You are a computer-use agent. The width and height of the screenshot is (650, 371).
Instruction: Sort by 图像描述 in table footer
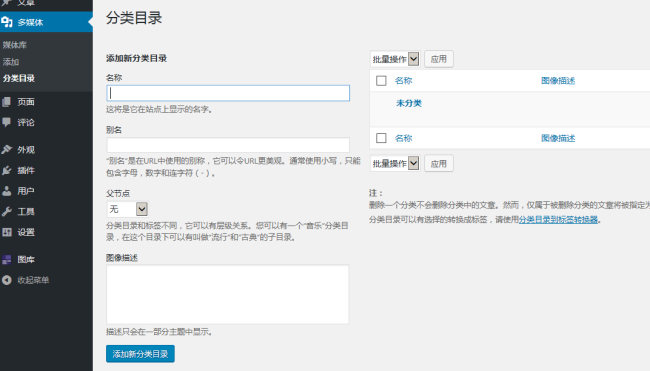558,138
